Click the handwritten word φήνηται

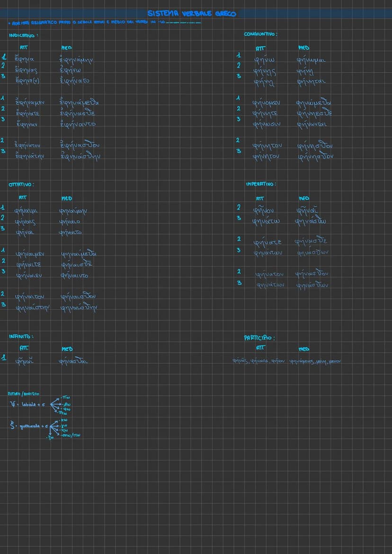[x=311, y=82]
